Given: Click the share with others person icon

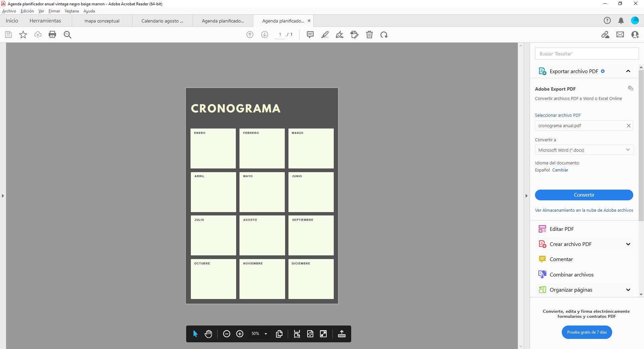Looking at the screenshot, I should coord(635,35).
